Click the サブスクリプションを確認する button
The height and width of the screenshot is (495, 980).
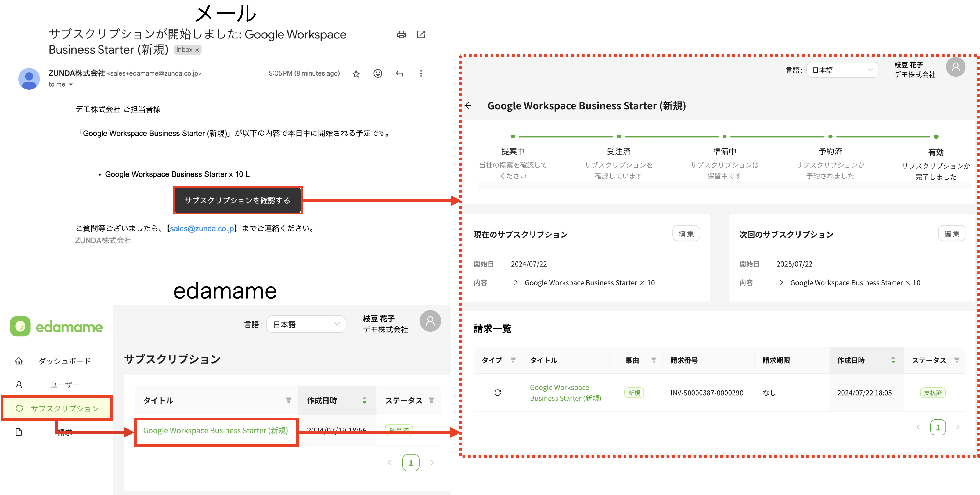coord(238,200)
